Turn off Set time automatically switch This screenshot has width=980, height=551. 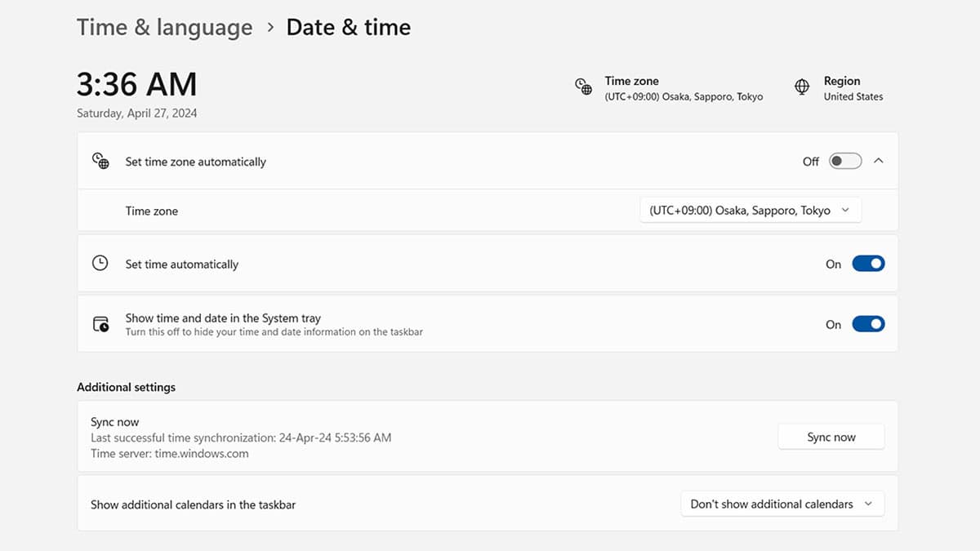pos(868,264)
